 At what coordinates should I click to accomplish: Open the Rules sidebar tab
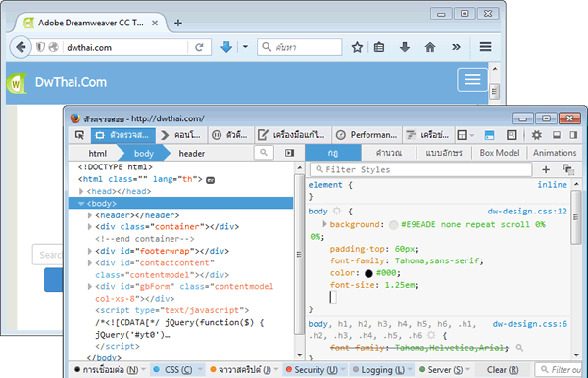point(333,153)
